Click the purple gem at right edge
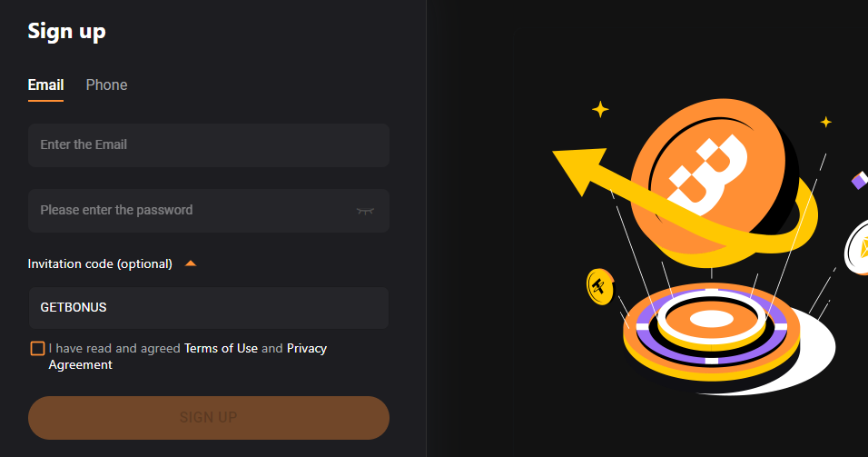 [859, 181]
